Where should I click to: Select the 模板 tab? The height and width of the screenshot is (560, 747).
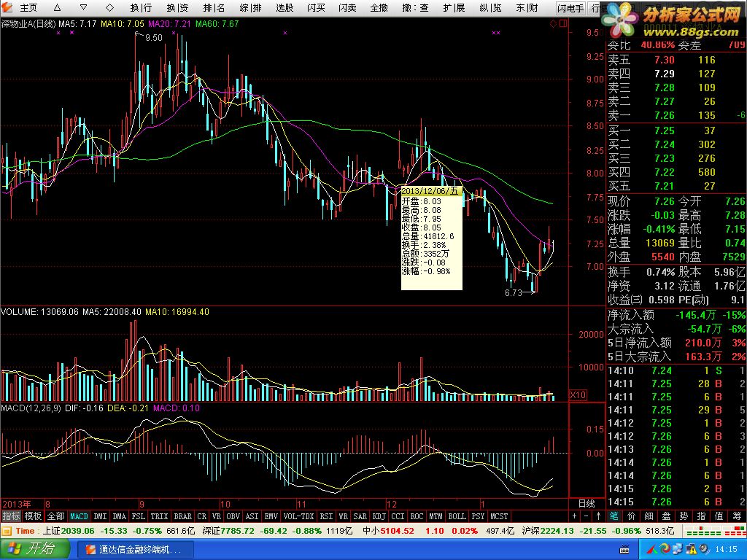[x=34, y=516]
